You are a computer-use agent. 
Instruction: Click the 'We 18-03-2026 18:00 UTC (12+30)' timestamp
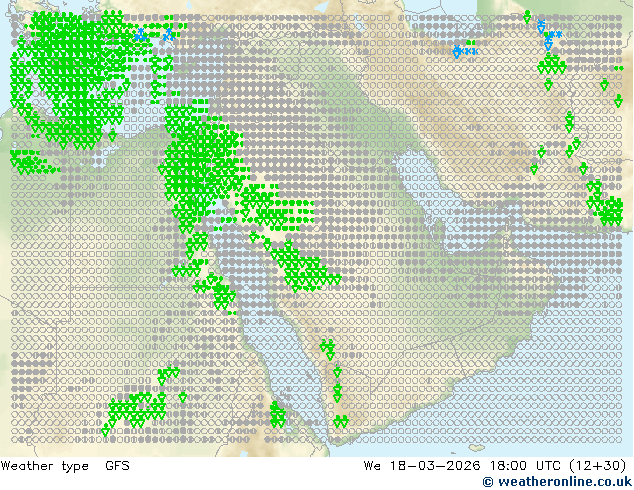point(495,466)
